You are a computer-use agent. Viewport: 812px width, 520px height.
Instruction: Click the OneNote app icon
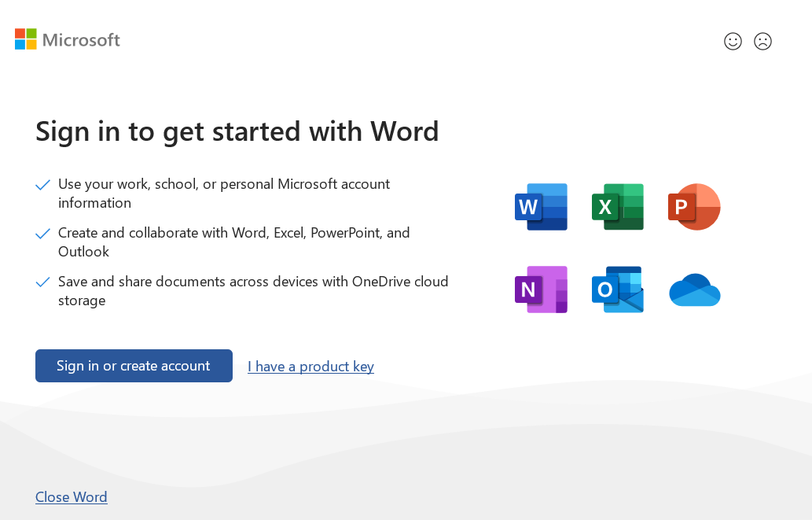pyautogui.click(x=541, y=290)
